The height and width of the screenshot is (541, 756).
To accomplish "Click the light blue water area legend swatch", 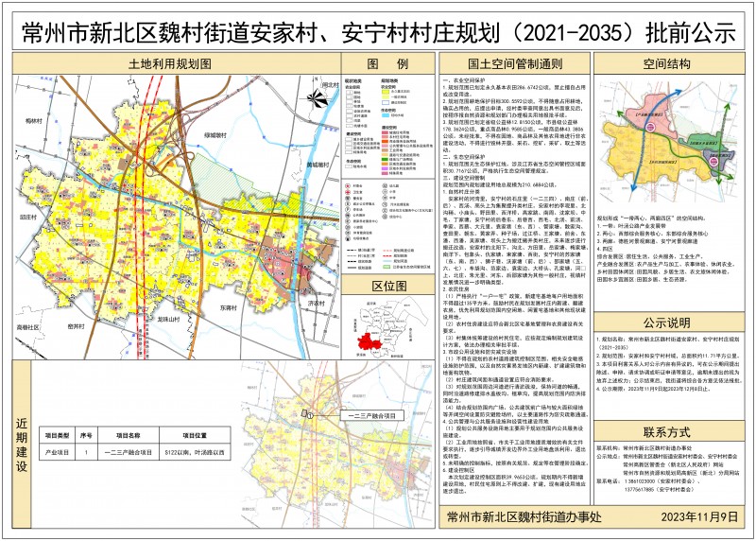I will tap(386, 115).
